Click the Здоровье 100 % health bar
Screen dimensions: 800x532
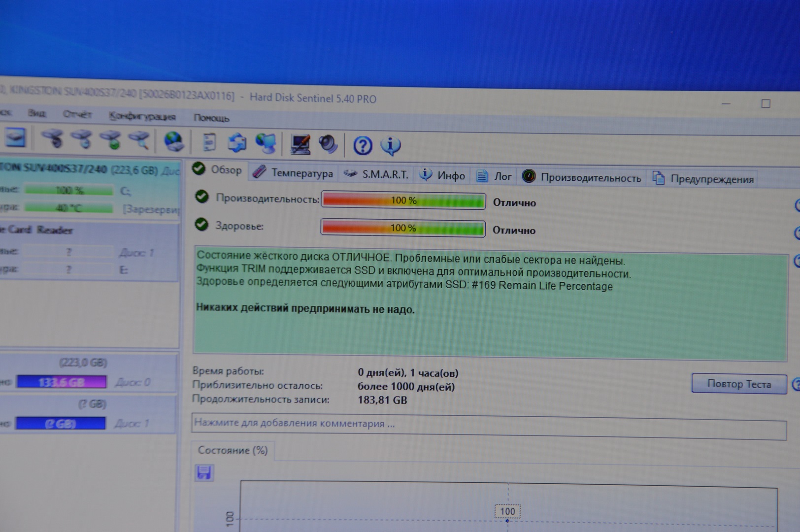pos(403,228)
